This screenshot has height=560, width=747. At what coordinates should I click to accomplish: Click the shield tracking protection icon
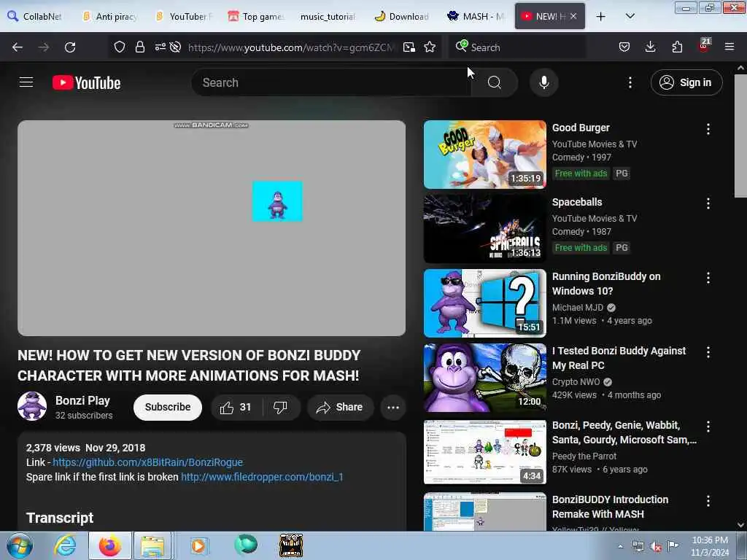tap(120, 47)
